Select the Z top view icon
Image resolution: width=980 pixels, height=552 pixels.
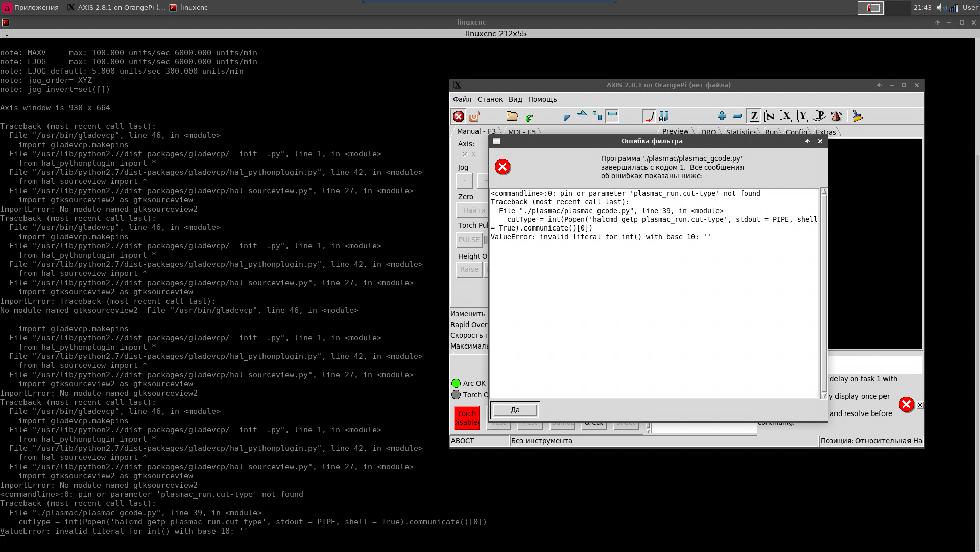click(x=753, y=117)
